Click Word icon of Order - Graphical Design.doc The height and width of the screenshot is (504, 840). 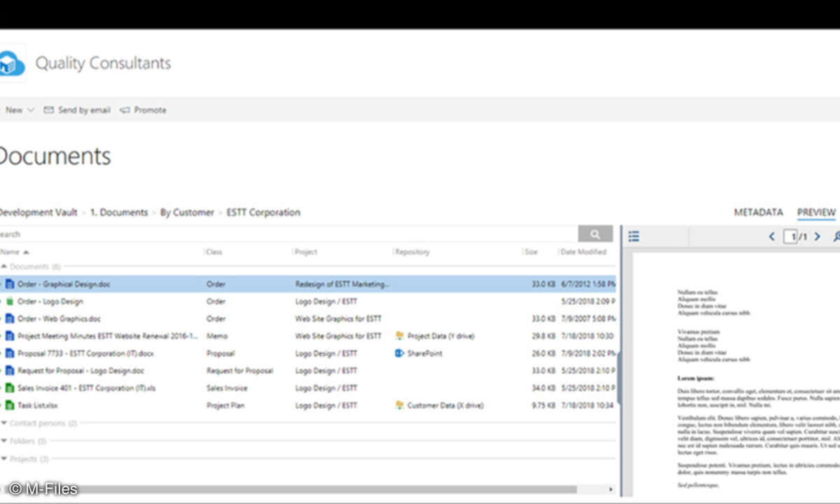tap(10, 284)
